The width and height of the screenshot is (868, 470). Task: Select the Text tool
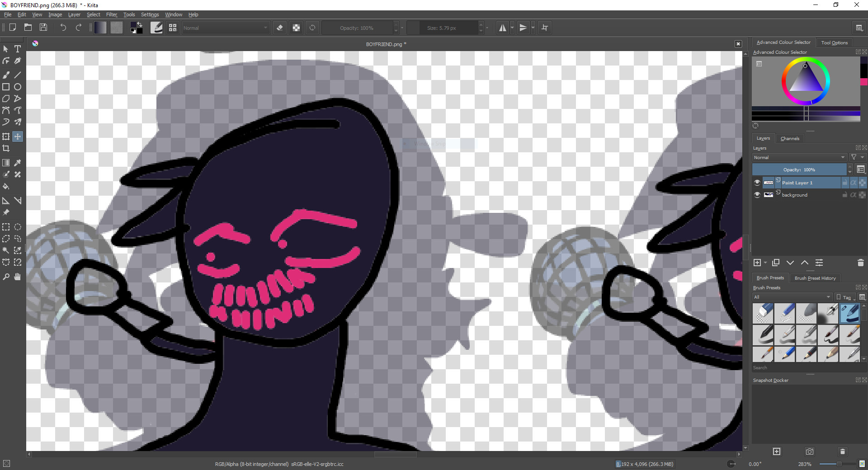(x=18, y=49)
